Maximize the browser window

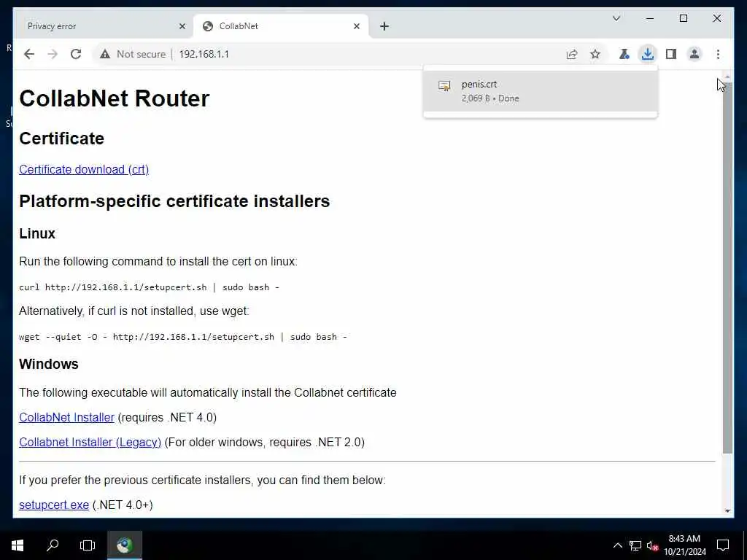coord(683,18)
